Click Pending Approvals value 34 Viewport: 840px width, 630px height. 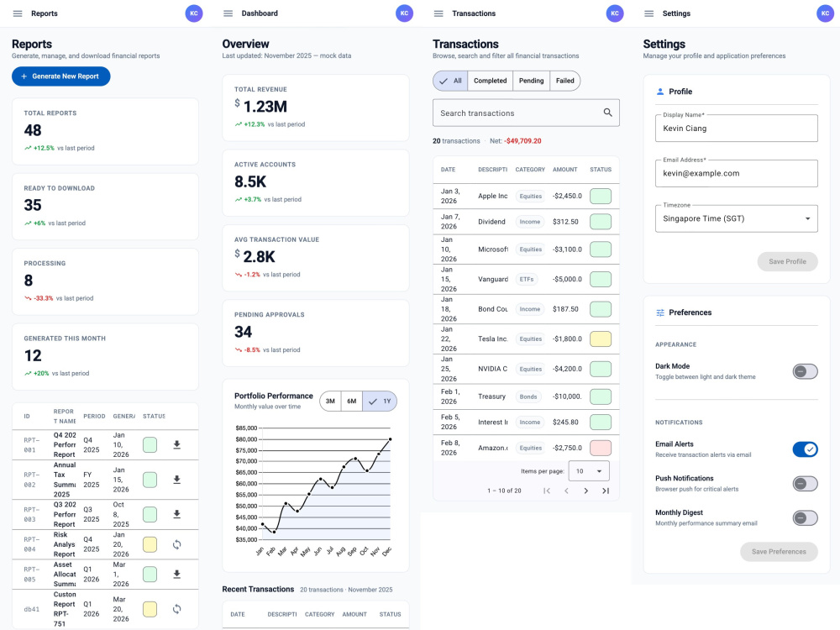(x=244, y=332)
